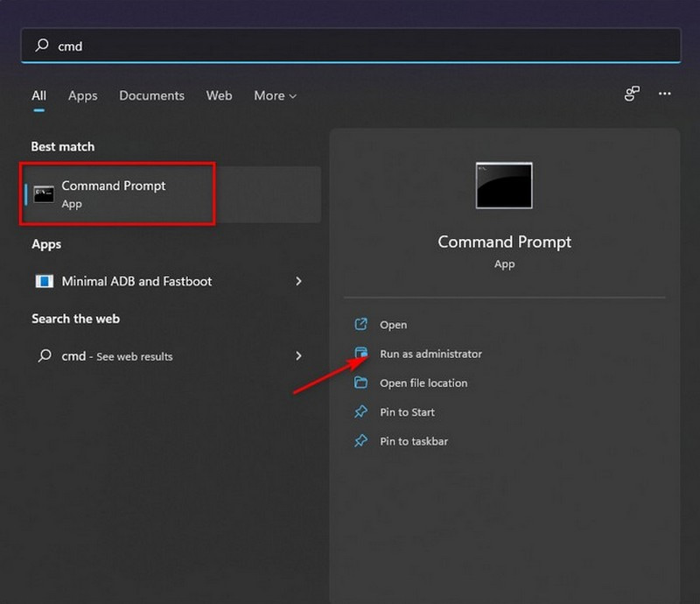The height and width of the screenshot is (604, 700).
Task: Click the Command Prompt icon in best match
Action: coord(44,194)
